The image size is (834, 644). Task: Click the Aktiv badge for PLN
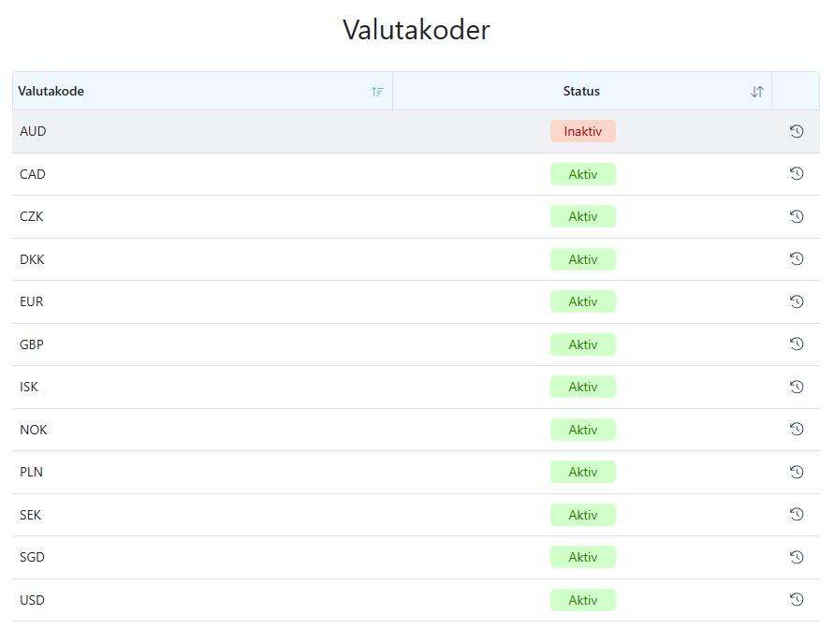coord(583,472)
